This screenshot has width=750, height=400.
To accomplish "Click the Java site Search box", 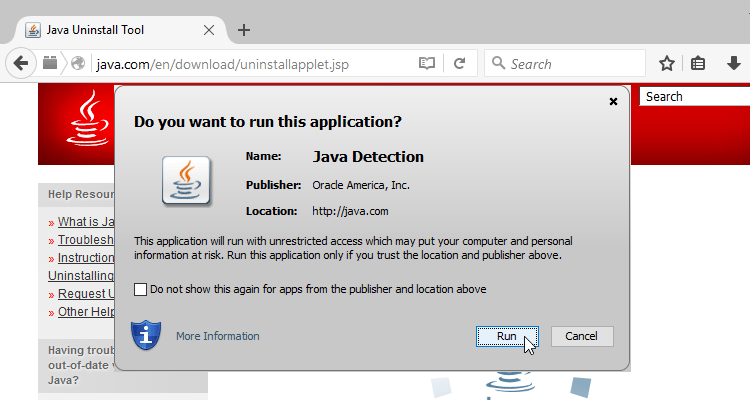I will click(x=695, y=97).
